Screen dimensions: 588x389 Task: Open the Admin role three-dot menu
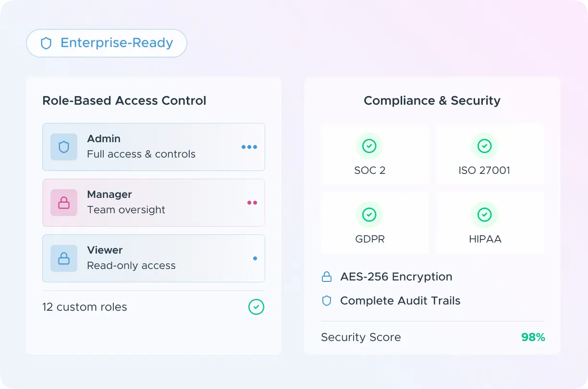[249, 147]
